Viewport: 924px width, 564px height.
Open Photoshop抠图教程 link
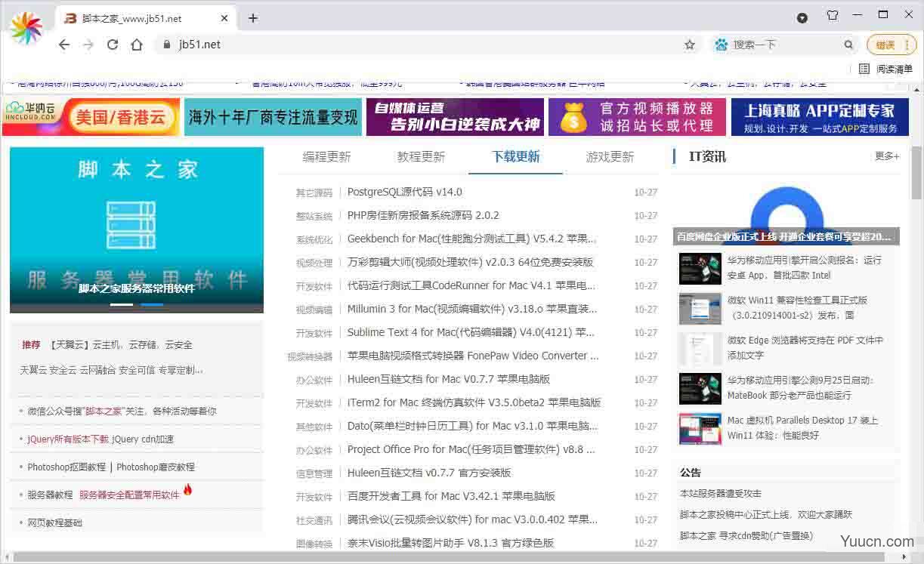[66, 467]
